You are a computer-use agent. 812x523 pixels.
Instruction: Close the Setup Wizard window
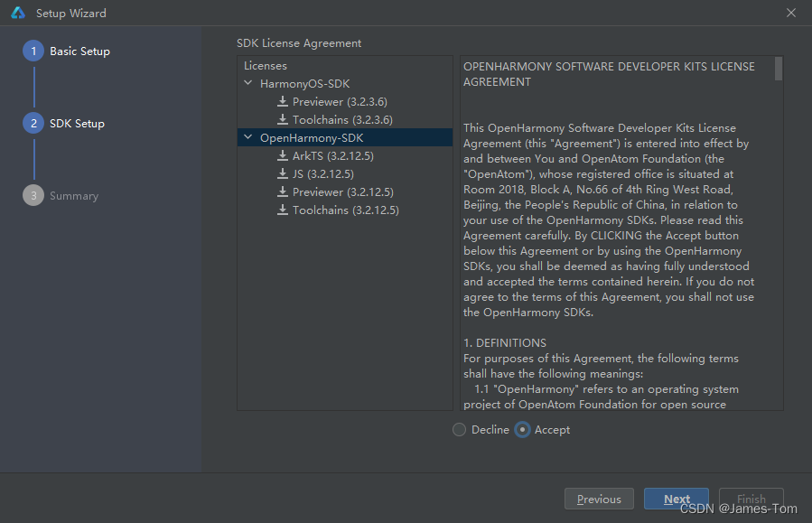pos(790,13)
